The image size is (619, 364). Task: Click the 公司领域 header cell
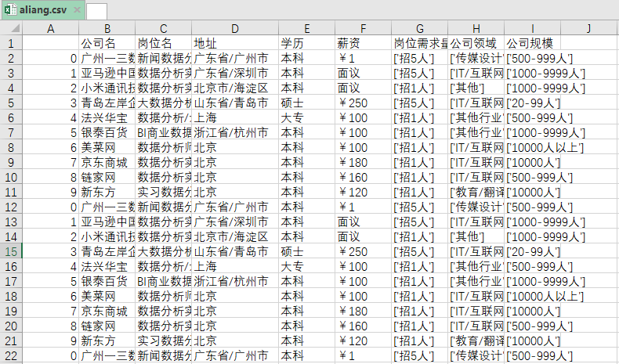[x=476, y=43]
